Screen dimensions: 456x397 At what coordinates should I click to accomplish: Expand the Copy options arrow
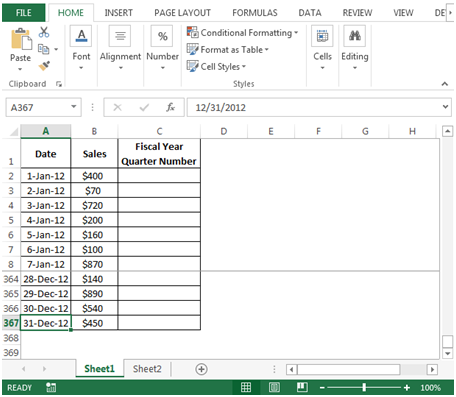point(56,49)
